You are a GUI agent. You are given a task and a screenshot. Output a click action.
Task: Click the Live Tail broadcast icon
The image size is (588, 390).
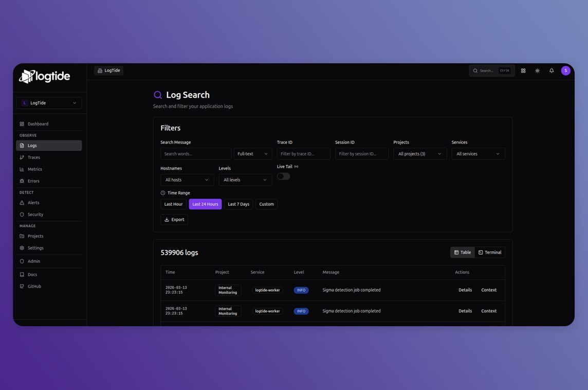point(296,167)
